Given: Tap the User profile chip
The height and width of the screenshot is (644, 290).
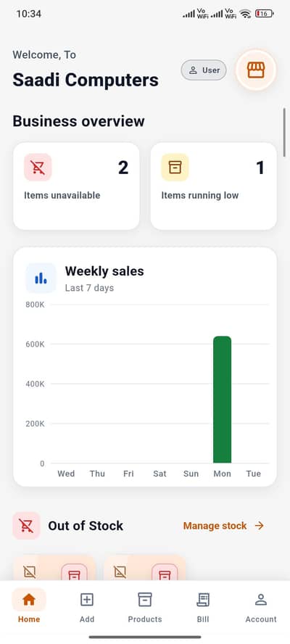Looking at the screenshot, I should tap(204, 70).
